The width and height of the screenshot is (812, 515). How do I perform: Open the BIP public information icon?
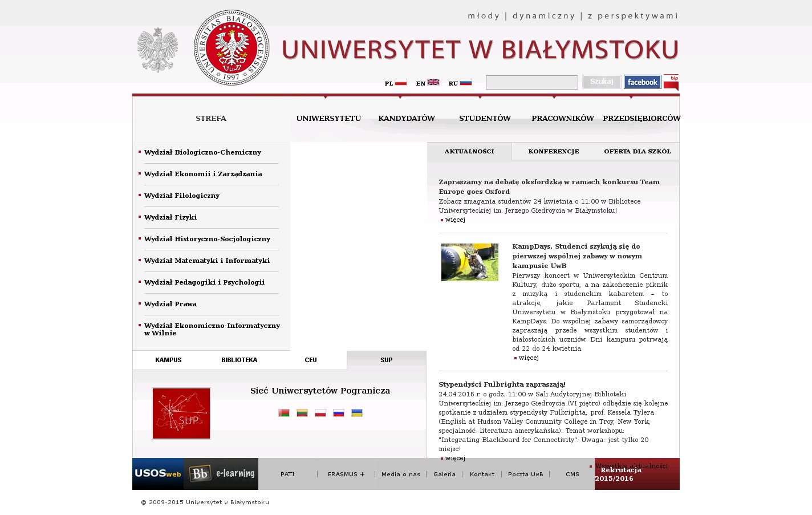(x=671, y=83)
